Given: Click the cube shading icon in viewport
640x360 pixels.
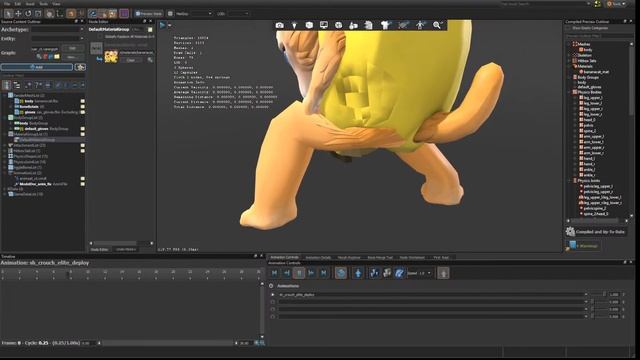Looking at the screenshot, I should coord(309,25).
